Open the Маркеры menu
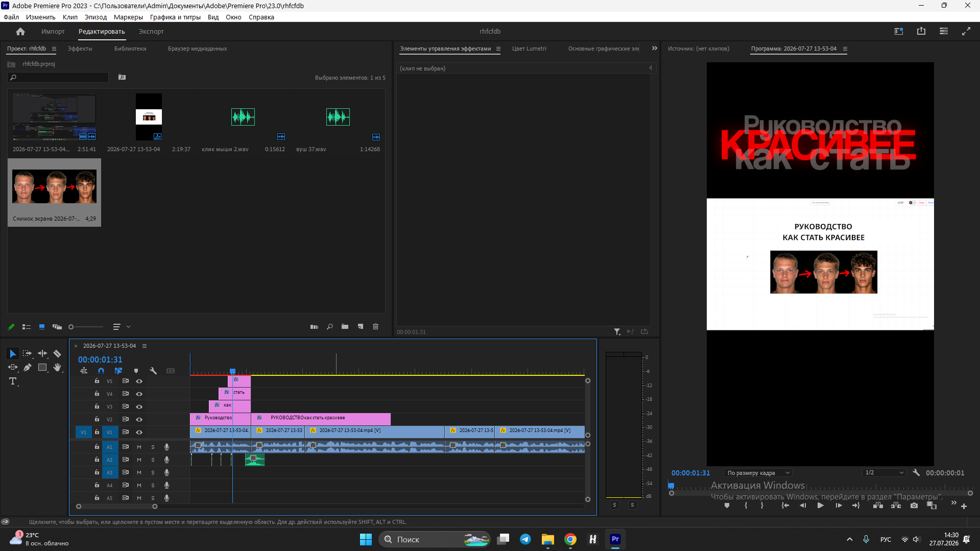This screenshot has height=551, width=980. [128, 17]
